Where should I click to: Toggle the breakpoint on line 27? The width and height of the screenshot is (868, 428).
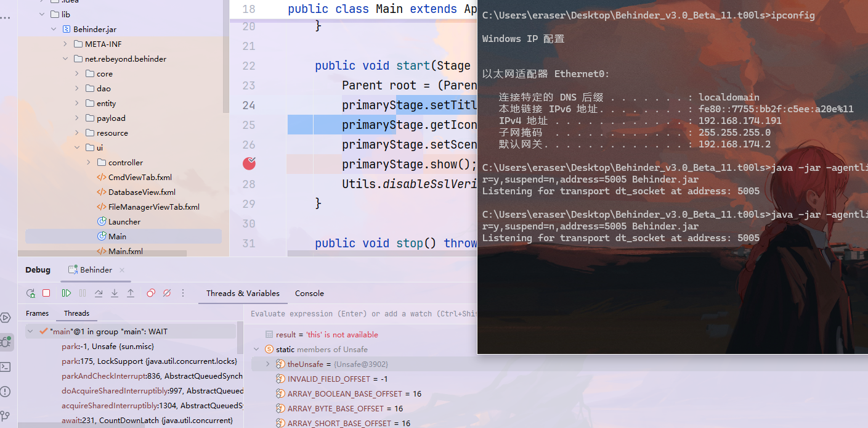[x=249, y=163]
